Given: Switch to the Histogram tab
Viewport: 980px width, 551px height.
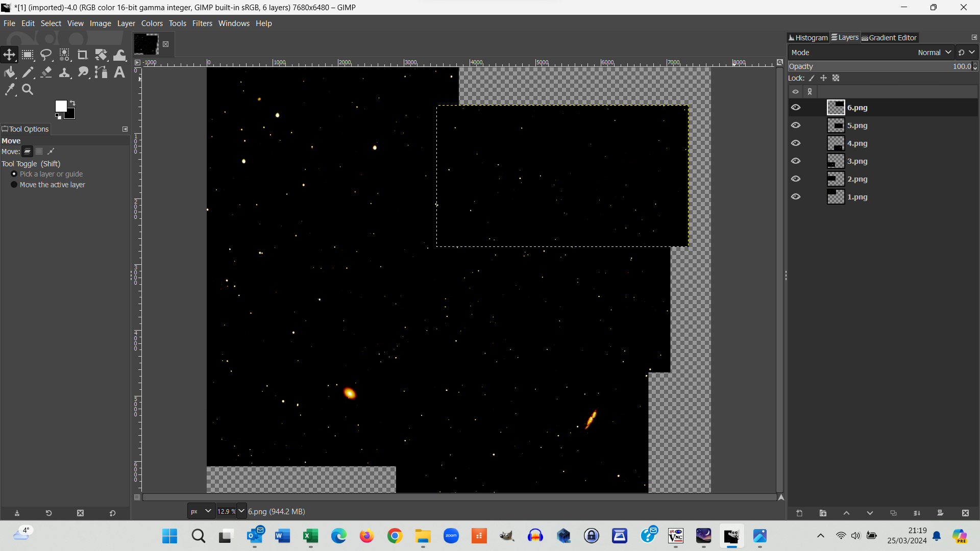Looking at the screenshot, I should pyautogui.click(x=808, y=38).
